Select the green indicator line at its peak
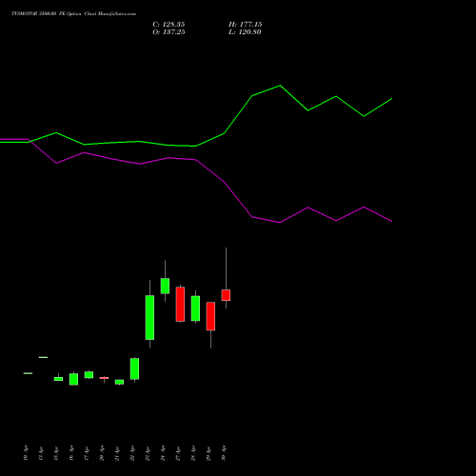This screenshot has width=476, height=476. point(280,86)
